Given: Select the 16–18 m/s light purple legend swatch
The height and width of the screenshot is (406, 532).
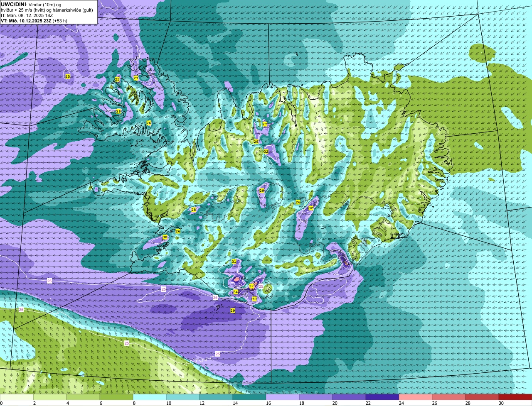Looking at the screenshot, I should 283,397.
